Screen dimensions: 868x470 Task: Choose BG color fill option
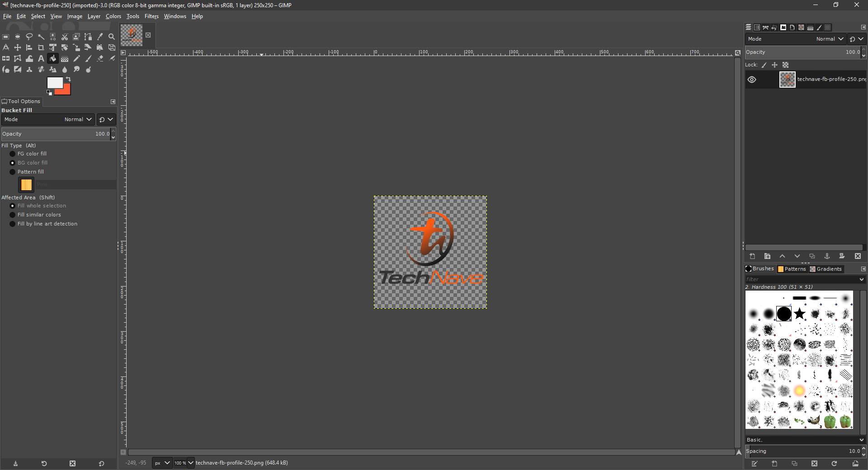point(28,163)
